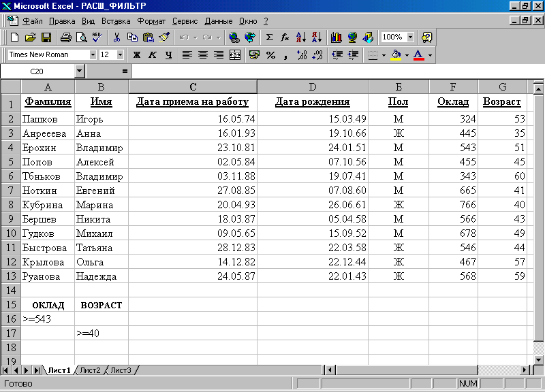Toggle italic К formatting

[x=153, y=55]
